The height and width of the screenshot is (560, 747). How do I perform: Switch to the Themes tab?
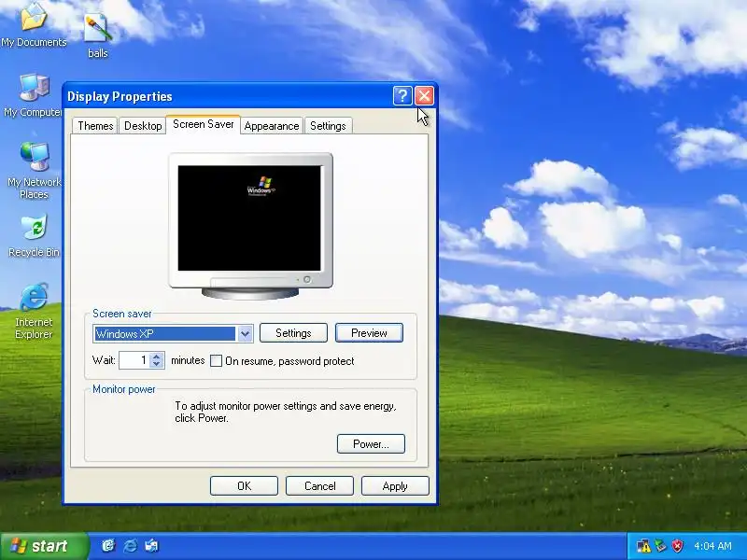pos(95,126)
